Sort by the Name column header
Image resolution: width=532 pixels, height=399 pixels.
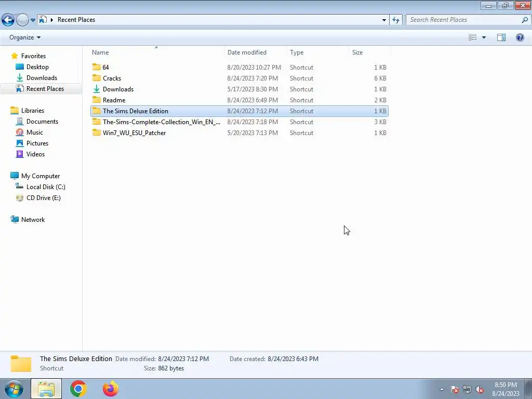coord(156,52)
